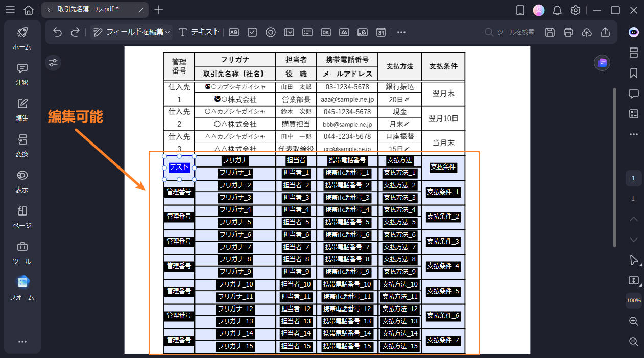This screenshot has width=644, height=358.
Task: Select the combo box field tool
Action: 289,32
